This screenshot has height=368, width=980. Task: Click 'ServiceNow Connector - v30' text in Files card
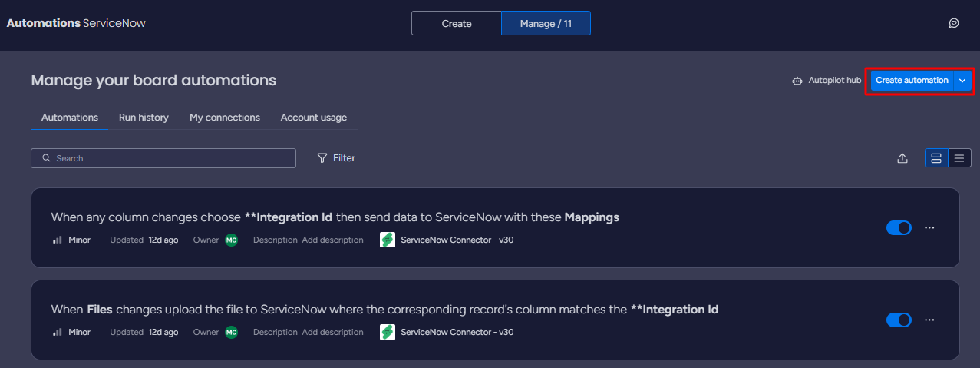pyautogui.click(x=457, y=332)
